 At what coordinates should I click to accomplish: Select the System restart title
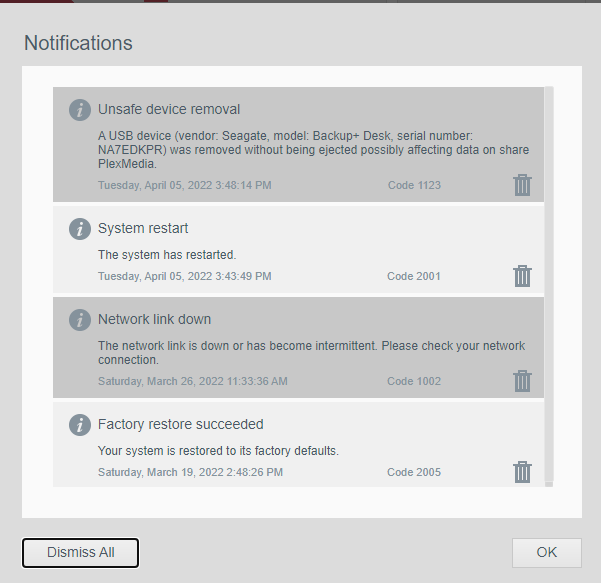coord(143,228)
